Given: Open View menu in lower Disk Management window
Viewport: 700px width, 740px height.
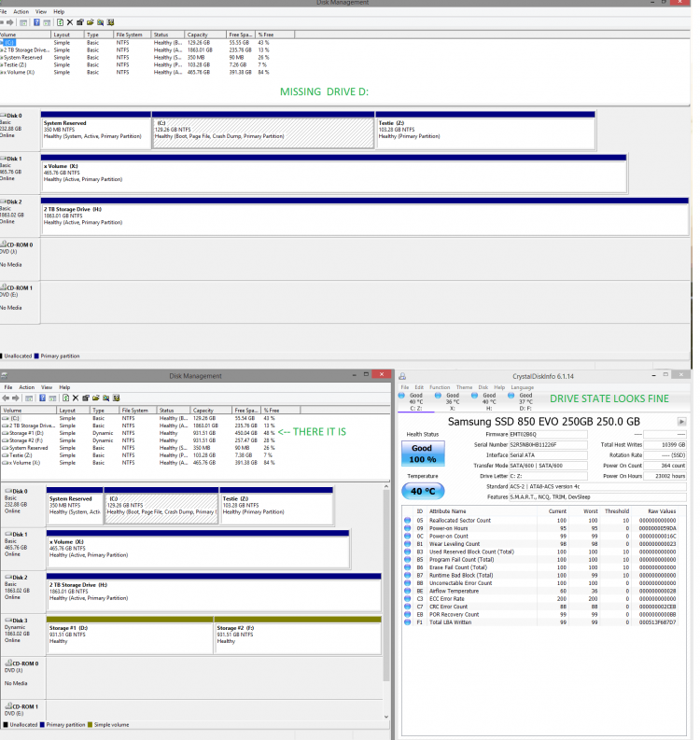Looking at the screenshot, I should click(47, 387).
